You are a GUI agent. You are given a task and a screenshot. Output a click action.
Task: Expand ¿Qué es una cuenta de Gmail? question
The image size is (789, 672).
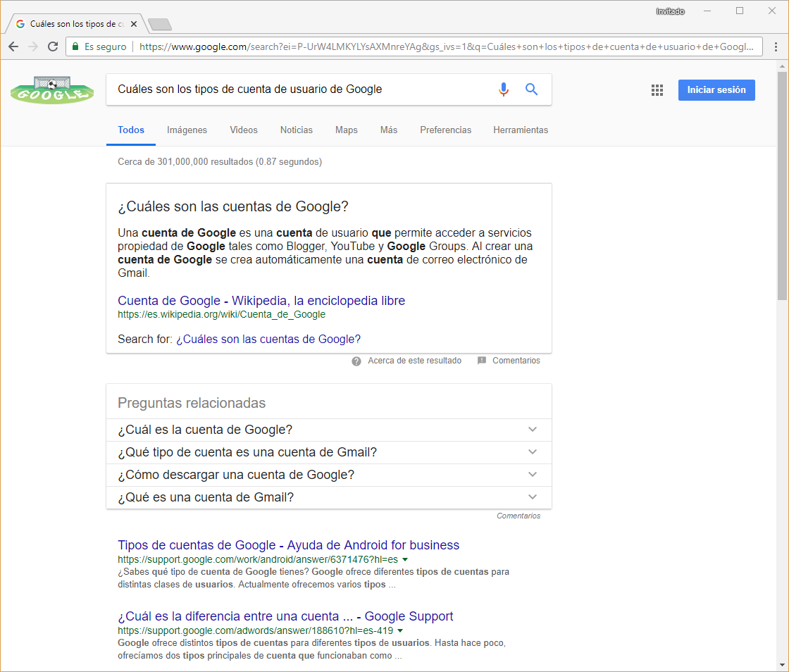329,497
